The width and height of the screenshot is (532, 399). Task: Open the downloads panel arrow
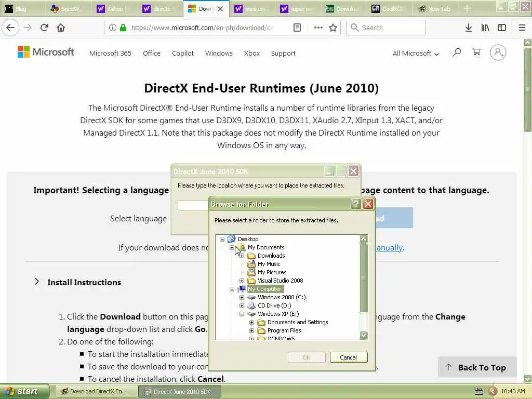coord(469,28)
